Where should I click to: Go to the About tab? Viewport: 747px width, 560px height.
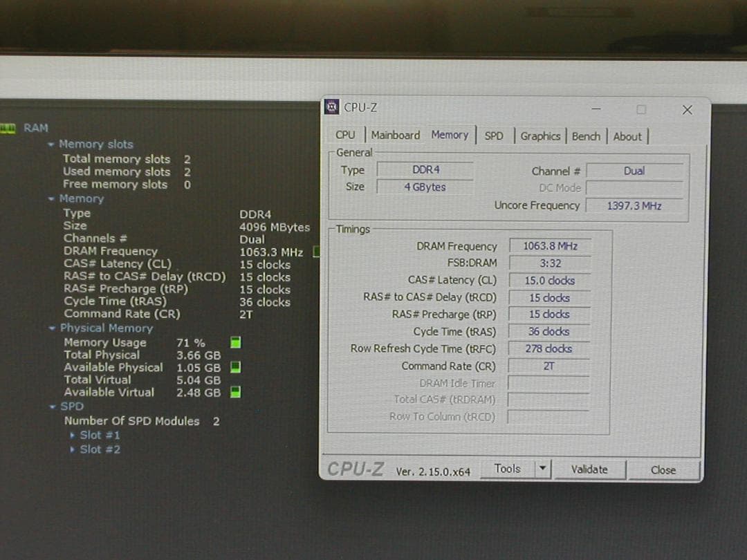(627, 136)
